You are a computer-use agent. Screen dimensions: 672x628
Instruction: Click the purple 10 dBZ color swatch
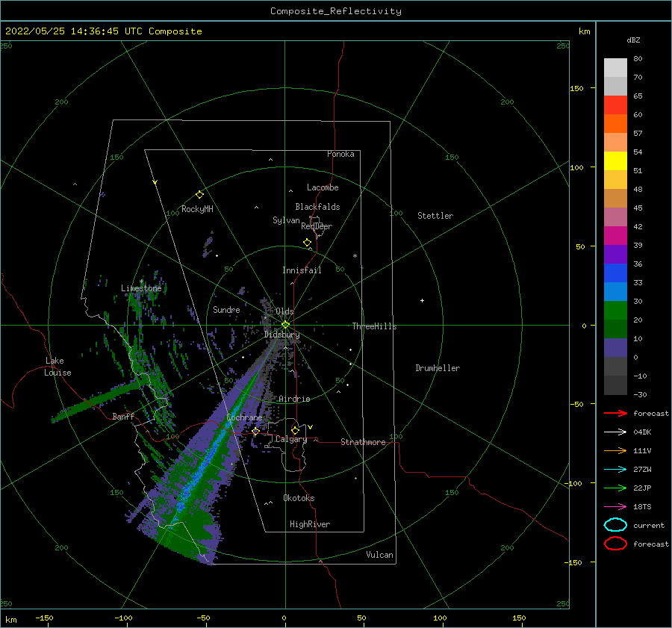pyautogui.click(x=615, y=347)
